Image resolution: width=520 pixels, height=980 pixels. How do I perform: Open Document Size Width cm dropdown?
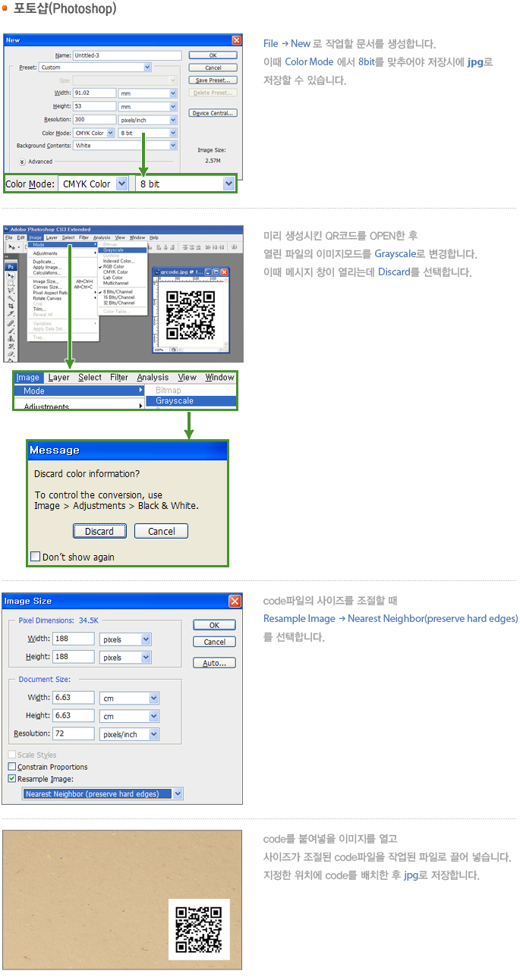point(129,698)
